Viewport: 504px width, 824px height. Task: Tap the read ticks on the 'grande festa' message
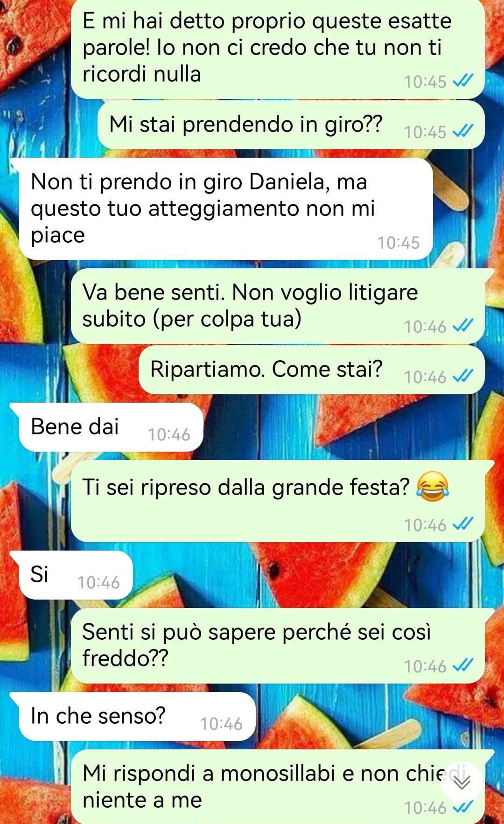coord(463,524)
